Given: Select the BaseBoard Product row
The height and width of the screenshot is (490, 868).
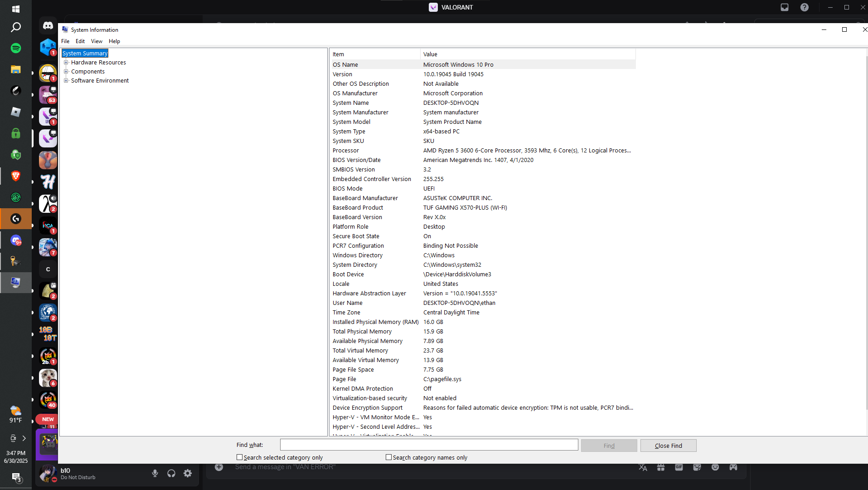Looking at the screenshot, I should tap(483, 208).
